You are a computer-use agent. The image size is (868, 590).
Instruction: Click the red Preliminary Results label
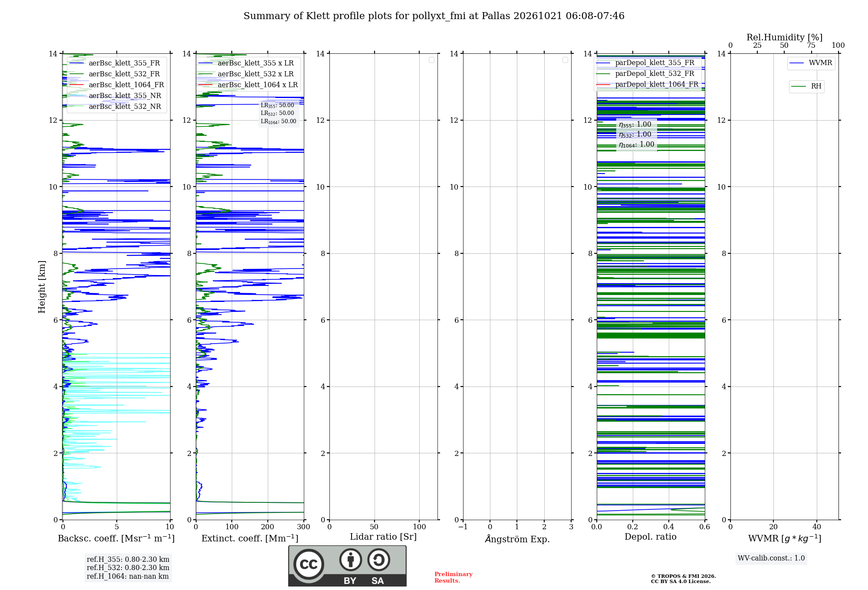tap(454, 577)
